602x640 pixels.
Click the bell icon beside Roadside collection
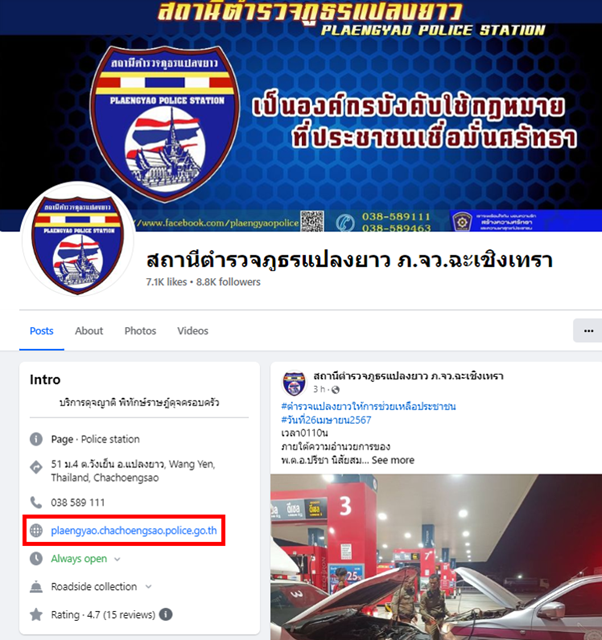tap(36, 587)
